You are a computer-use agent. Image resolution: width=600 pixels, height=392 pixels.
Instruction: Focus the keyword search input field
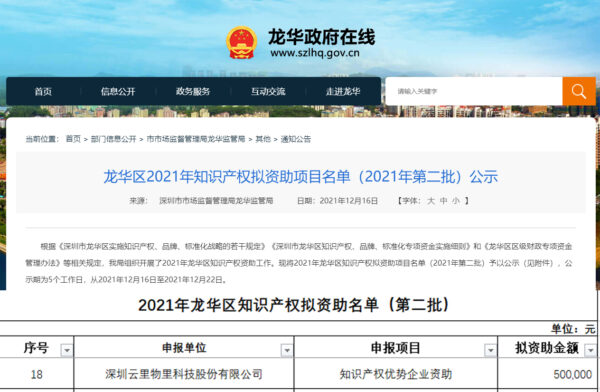pyautogui.click(x=474, y=91)
